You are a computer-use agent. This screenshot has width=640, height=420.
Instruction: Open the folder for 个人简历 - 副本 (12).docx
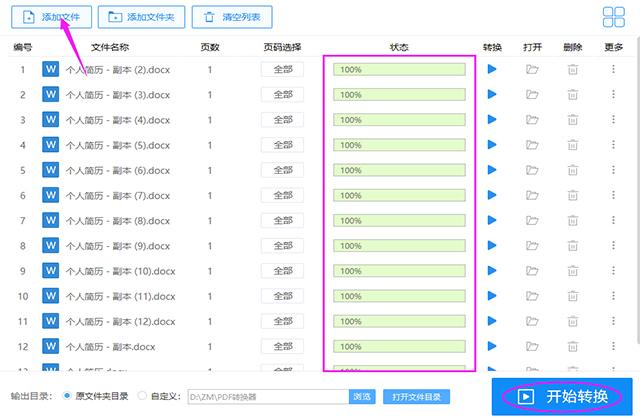tap(532, 321)
